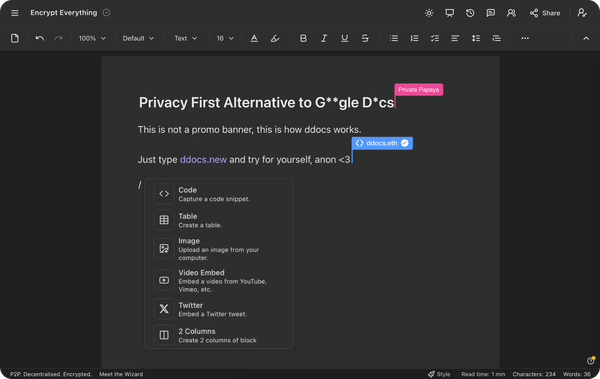Image resolution: width=600 pixels, height=379 pixels.
Task: Click the indent icon in toolbar
Action: click(x=496, y=38)
